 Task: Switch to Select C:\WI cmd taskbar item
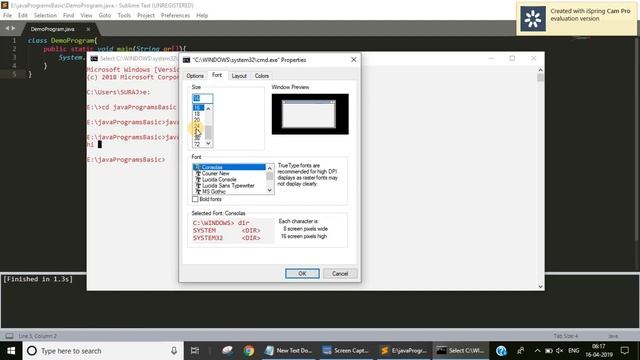pos(460,351)
